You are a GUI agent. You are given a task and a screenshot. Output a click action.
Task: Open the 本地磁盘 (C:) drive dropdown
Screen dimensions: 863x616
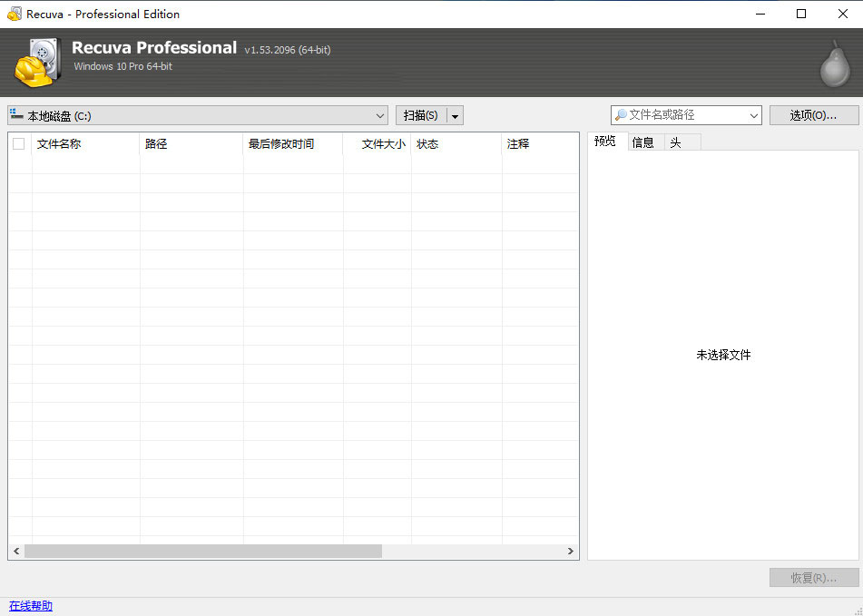point(198,115)
